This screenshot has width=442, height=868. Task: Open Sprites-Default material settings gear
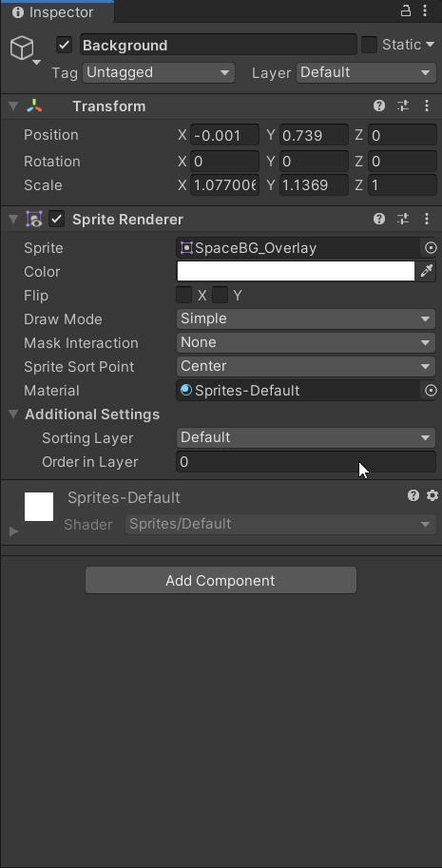[x=432, y=496]
